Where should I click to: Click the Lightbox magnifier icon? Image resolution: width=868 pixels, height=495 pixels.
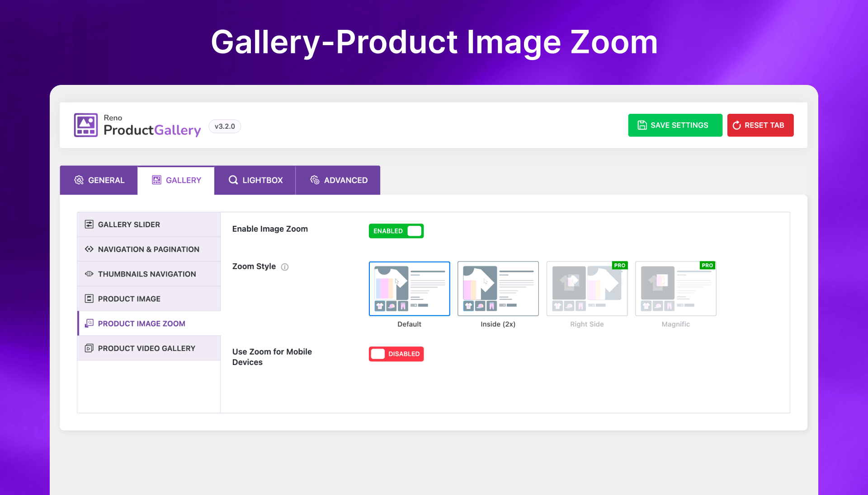pyautogui.click(x=233, y=180)
